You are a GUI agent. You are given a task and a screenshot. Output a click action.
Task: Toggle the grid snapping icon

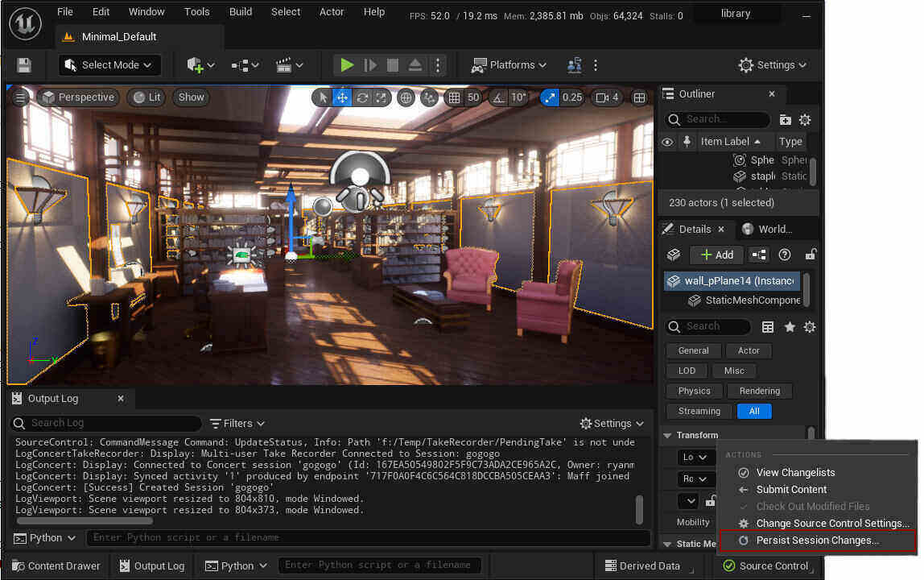(454, 97)
